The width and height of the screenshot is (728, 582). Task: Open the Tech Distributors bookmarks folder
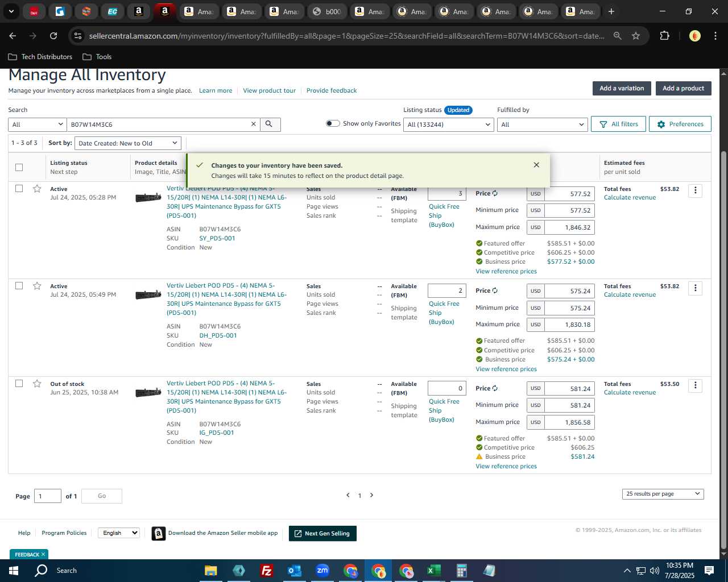click(x=40, y=57)
